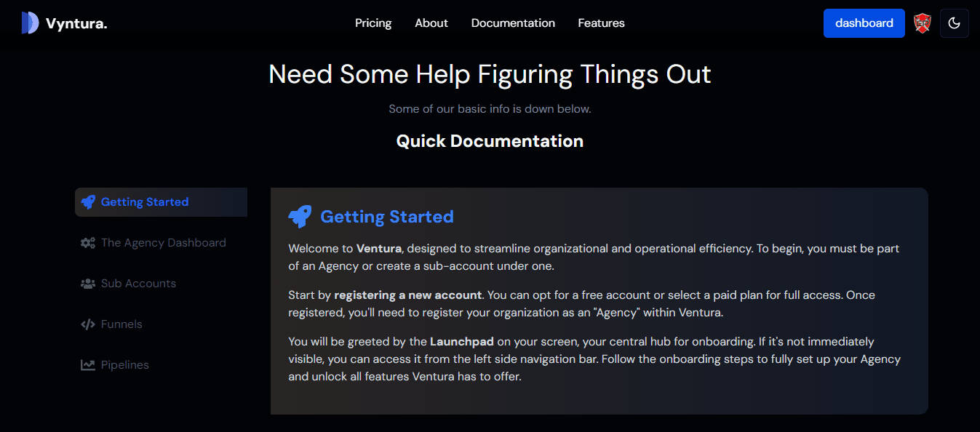Click the blue dashboard button
This screenshot has height=432, width=980.
[x=864, y=23]
